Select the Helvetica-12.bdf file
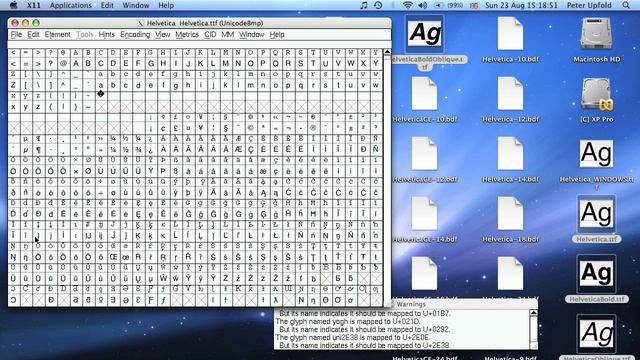This screenshot has height=360, width=640. pos(510,94)
